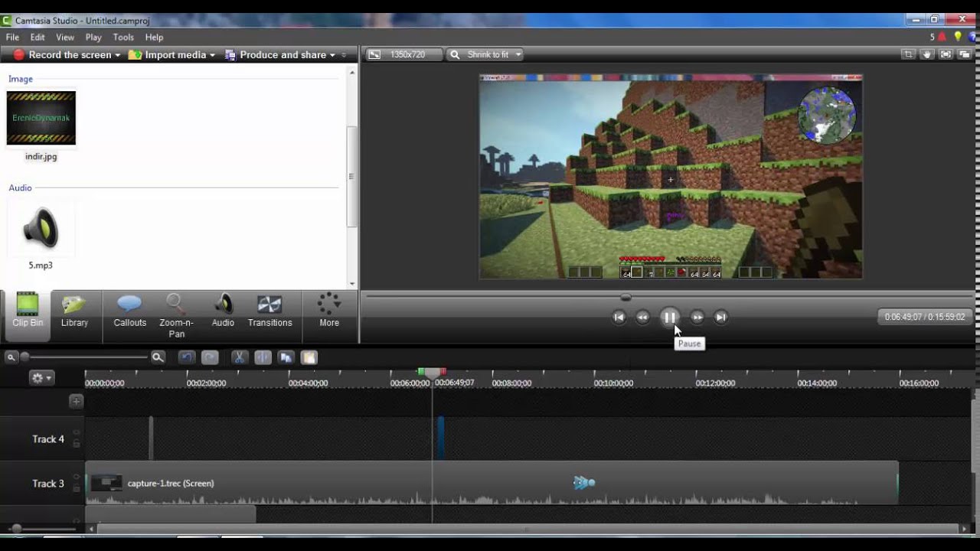980x551 pixels.
Task: Click the yellow lightbulb tips icon
Action: (x=958, y=37)
